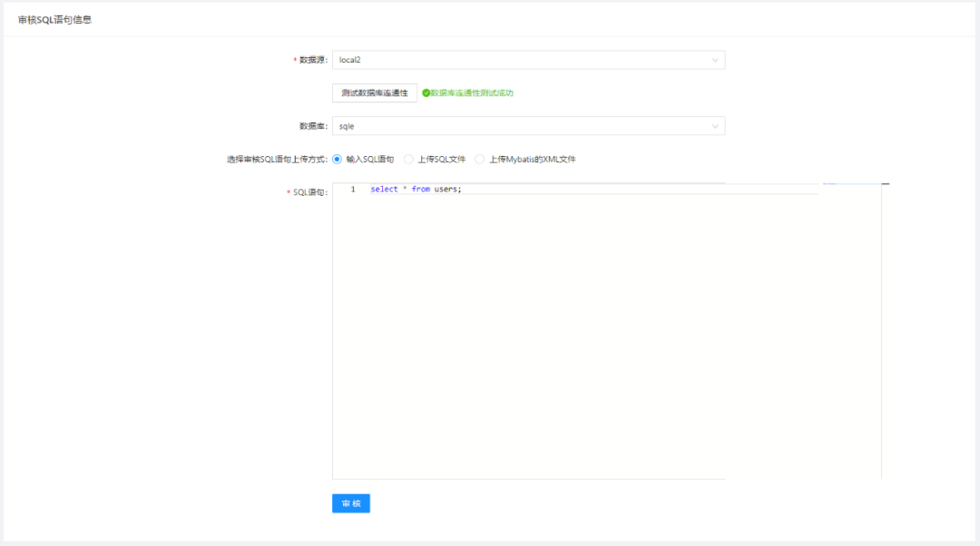Click the blue 审核 submit button
The height and width of the screenshot is (546, 980).
click(350, 503)
